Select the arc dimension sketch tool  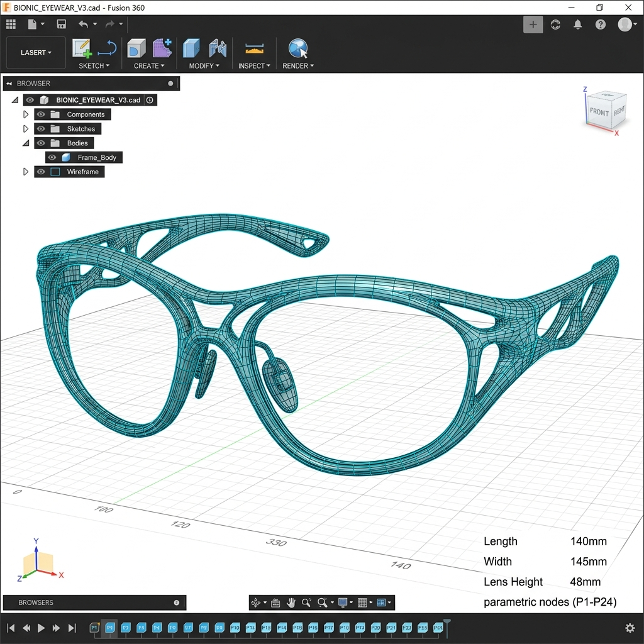(107, 48)
